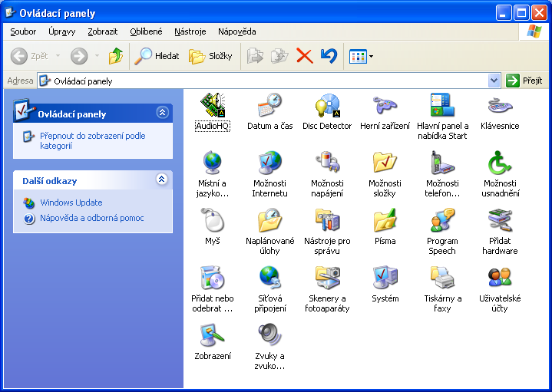Open Nápověda a odborná pomoc link
552x392 pixels.
coord(92,218)
